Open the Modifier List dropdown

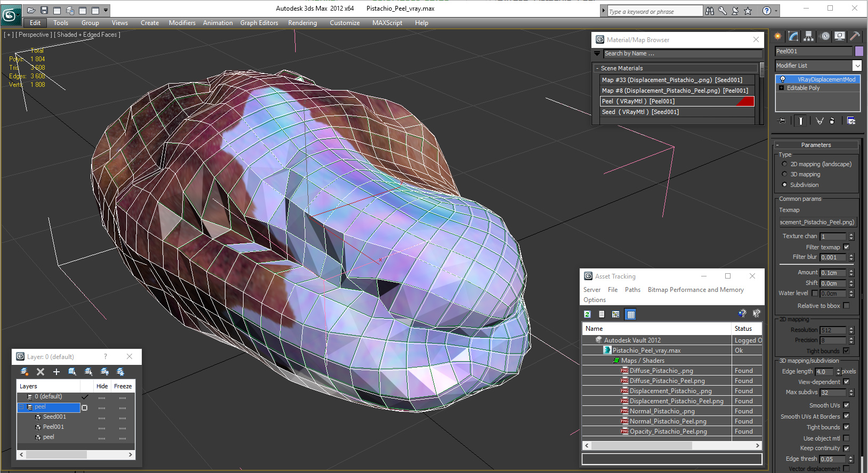pyautogui.click(x=857, y=66)
